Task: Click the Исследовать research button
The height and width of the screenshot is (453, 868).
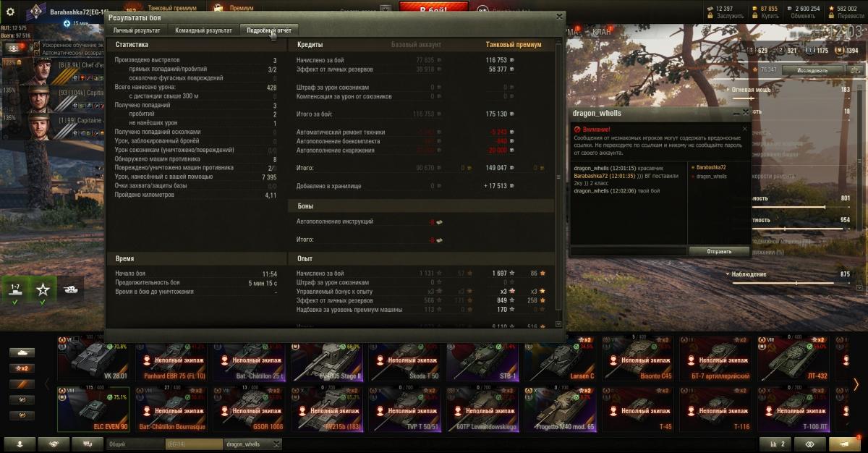Action: click(812, 70)
